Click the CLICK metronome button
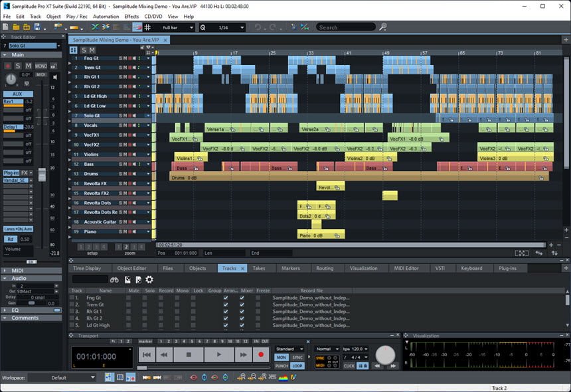The height and width of the screenshot is (392, 571). [x=349, y=366]
